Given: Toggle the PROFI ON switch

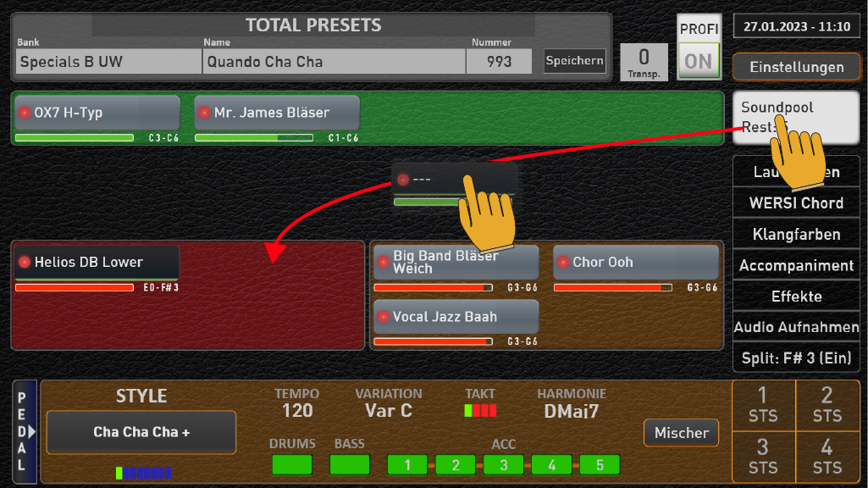Looking at the screenshot, I should click(699, 62).
